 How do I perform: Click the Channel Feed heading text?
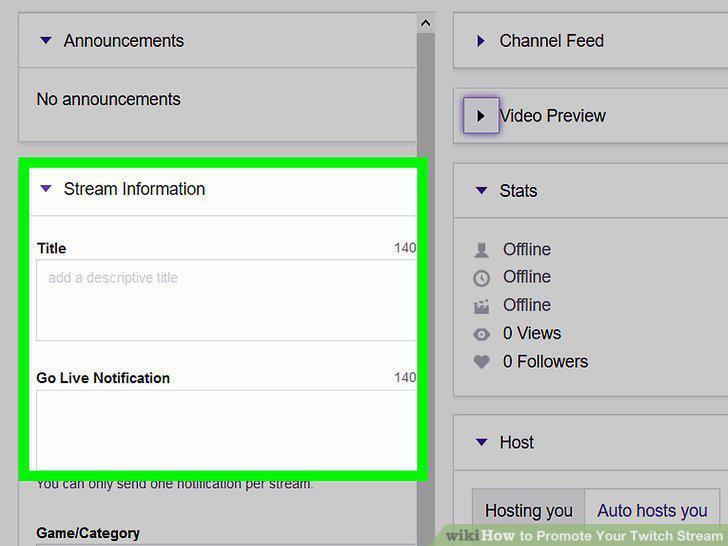[x=552, y=41]
